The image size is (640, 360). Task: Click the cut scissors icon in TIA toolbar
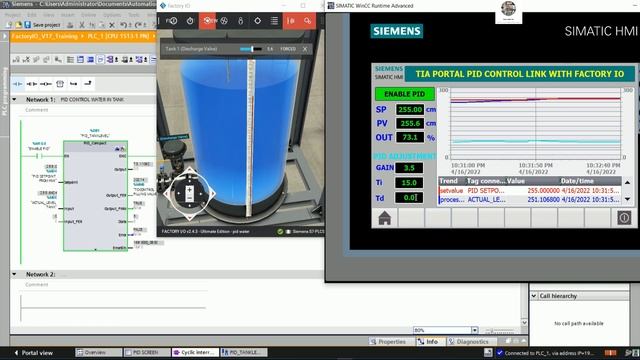click(x=82, y=25)
